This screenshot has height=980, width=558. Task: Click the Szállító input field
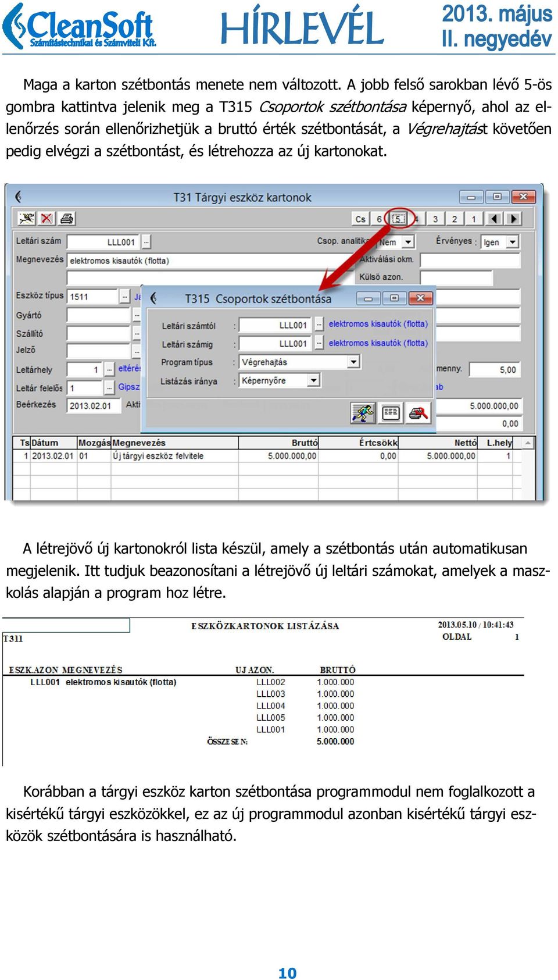pyautogui.click(x=99, y=333)
